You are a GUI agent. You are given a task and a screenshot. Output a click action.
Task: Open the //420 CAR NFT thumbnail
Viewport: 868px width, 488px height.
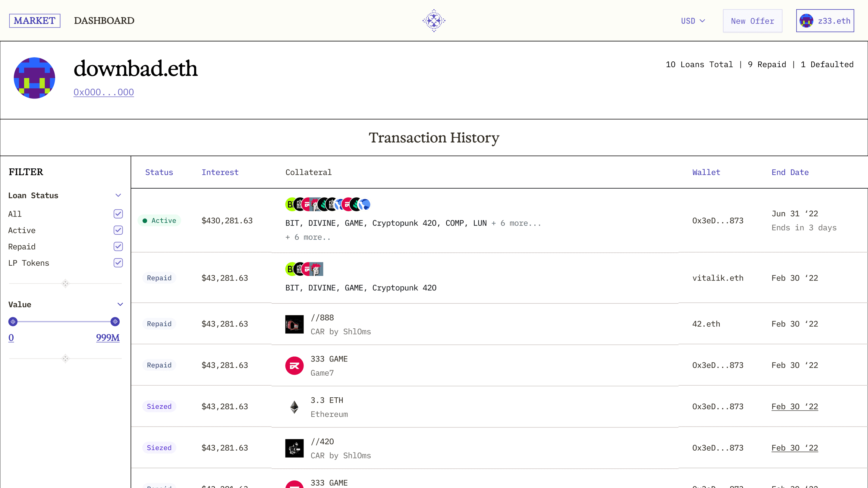(294, 448)
